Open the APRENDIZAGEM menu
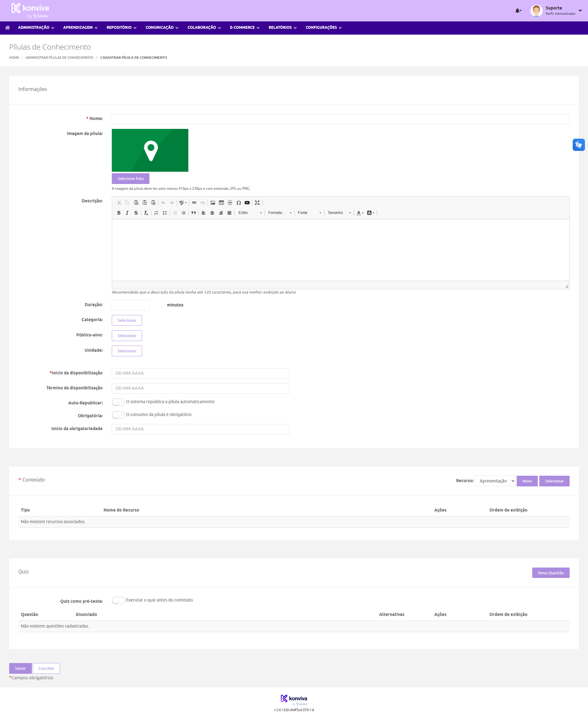Image resolution: width=588 pixels, height=716 pixels. (x=80, y=28)
